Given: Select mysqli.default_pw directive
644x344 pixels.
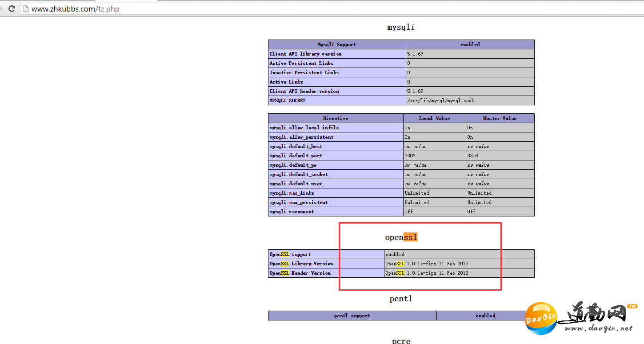Looking at the screenshot, I should pos(293,165).
